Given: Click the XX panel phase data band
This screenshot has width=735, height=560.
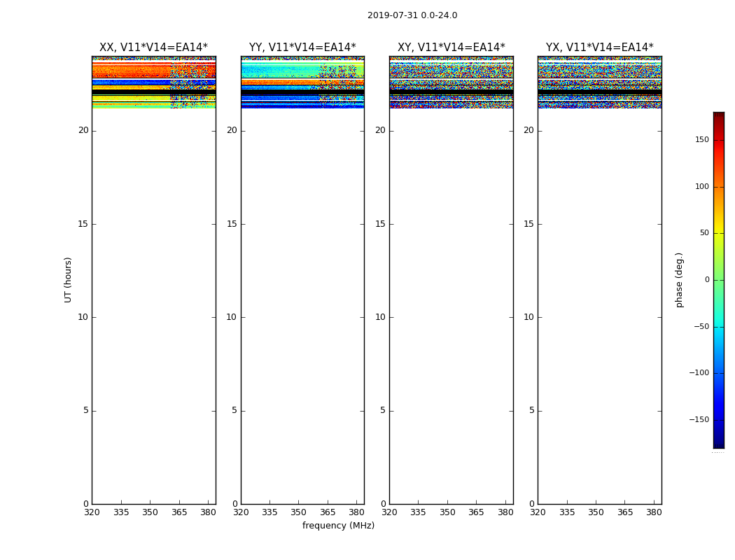Looking at the screenshot, I should coord(154,83).
